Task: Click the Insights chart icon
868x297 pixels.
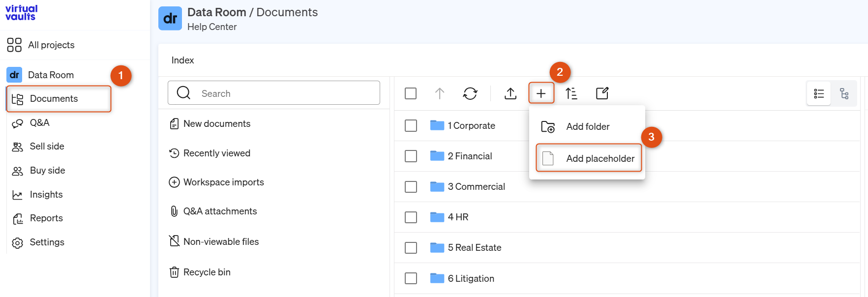Action: click(18, 195)
